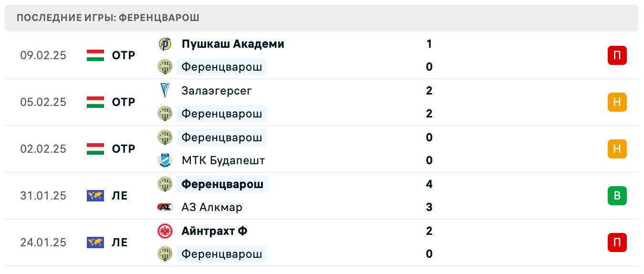Click the orange Н draw badge for 05.02.25
Viewport: 644px width, 274px height.
pyautogui.click(x=617, y=102)
